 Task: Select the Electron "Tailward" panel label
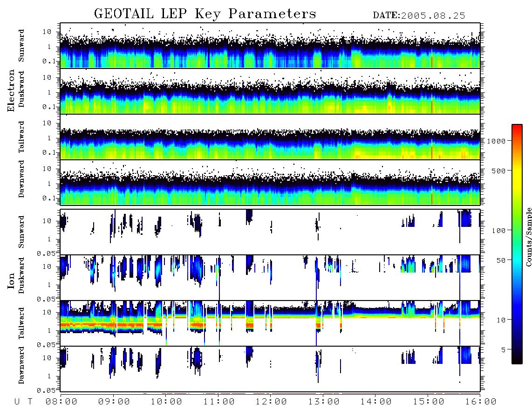point(21,137)
